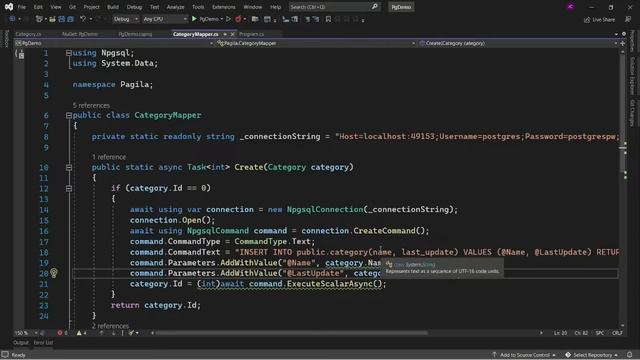This screenshot has width=640, height=360.
Task: Open the purple user account avatar
Action: tap(570, 7)
